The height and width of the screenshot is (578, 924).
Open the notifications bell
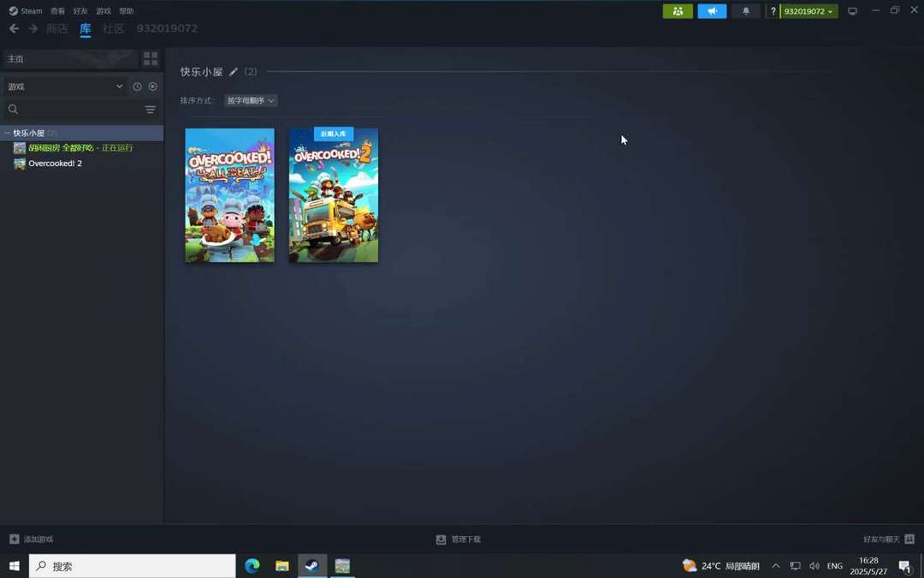click(x=745, y=11)
